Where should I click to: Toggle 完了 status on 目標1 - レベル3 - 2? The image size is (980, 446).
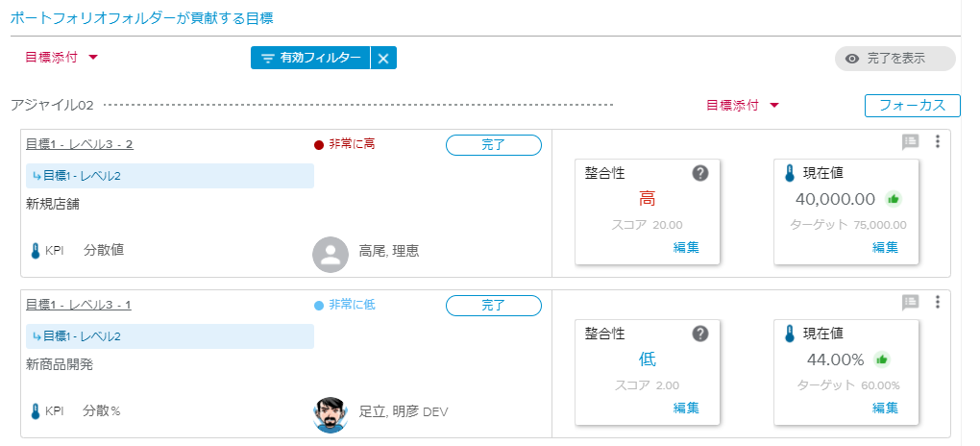[x=494, y=145]
